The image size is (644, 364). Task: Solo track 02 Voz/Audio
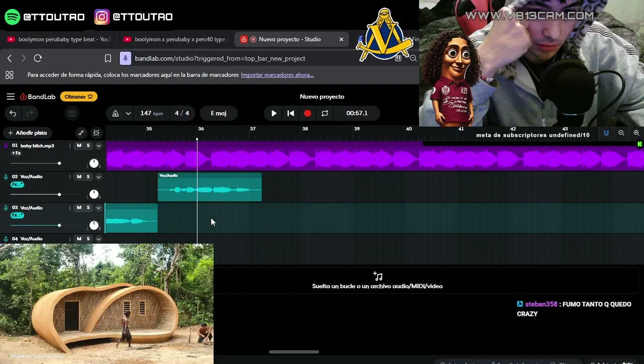click(88, 177)
